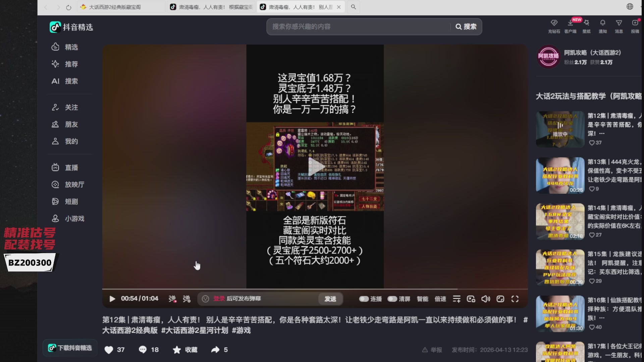
Task: Open 充钻石 diamond recharge icon
Action: click(554, 26)
